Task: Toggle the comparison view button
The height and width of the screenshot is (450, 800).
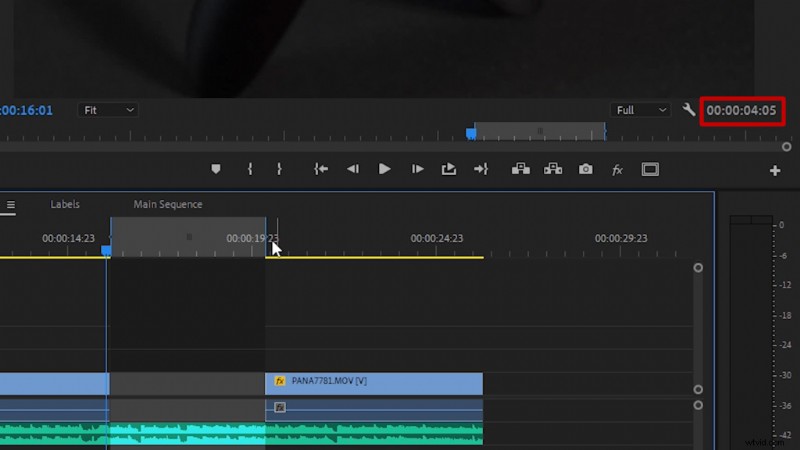Action: click(x=650, y=169)
